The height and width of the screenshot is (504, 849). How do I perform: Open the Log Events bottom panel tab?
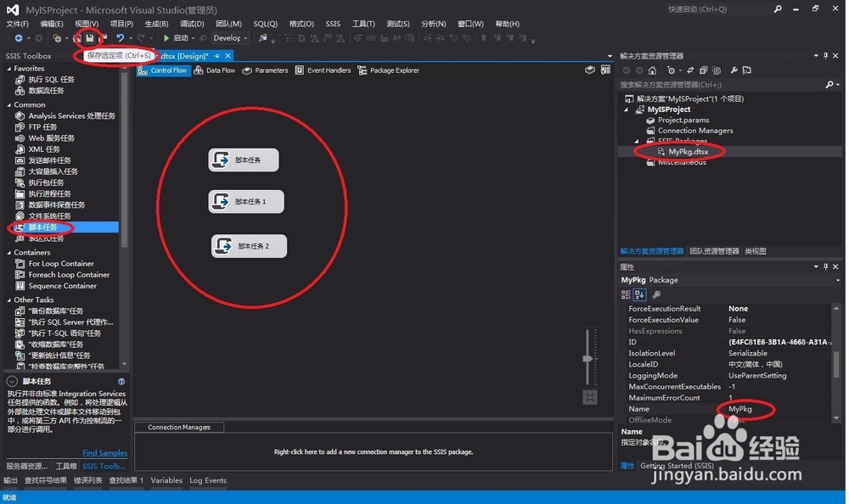pos(208,480)
